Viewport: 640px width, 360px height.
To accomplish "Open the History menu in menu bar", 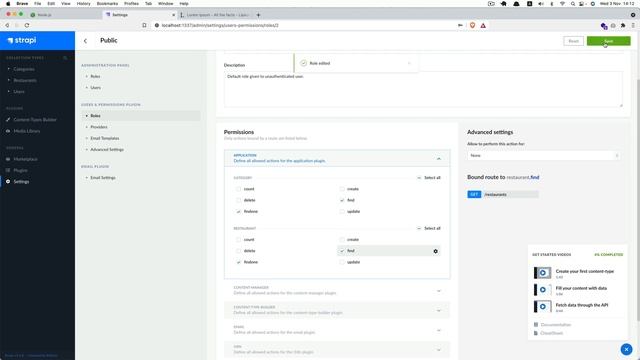I will coord(84,3).
